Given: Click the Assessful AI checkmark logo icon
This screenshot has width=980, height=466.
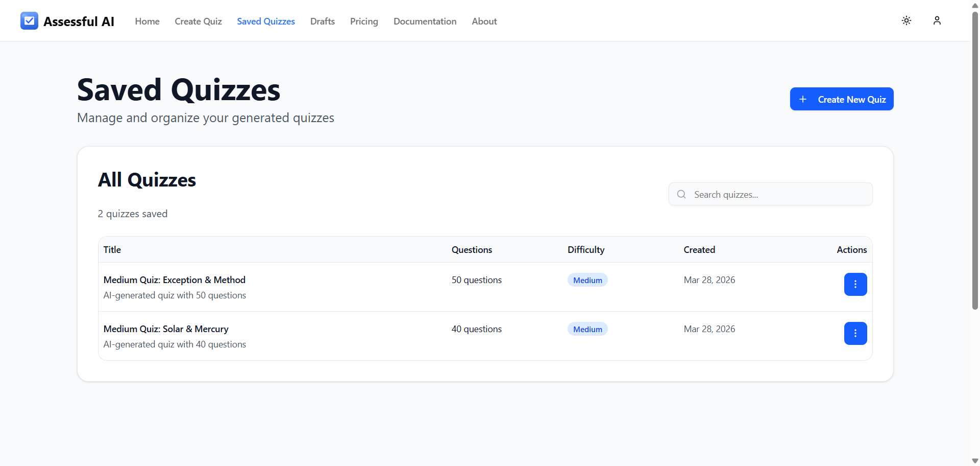Looking at the screenshot, I should 29,21.
